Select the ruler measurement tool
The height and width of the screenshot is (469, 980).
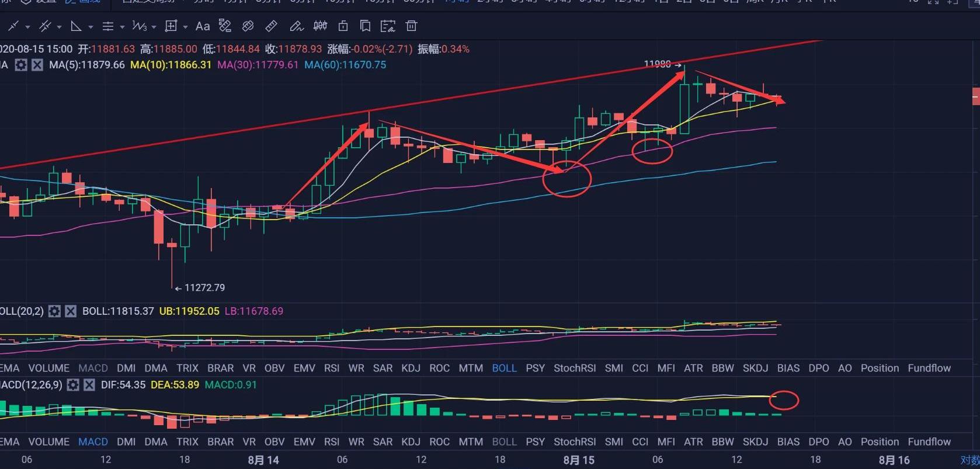(x=271, y=26)
